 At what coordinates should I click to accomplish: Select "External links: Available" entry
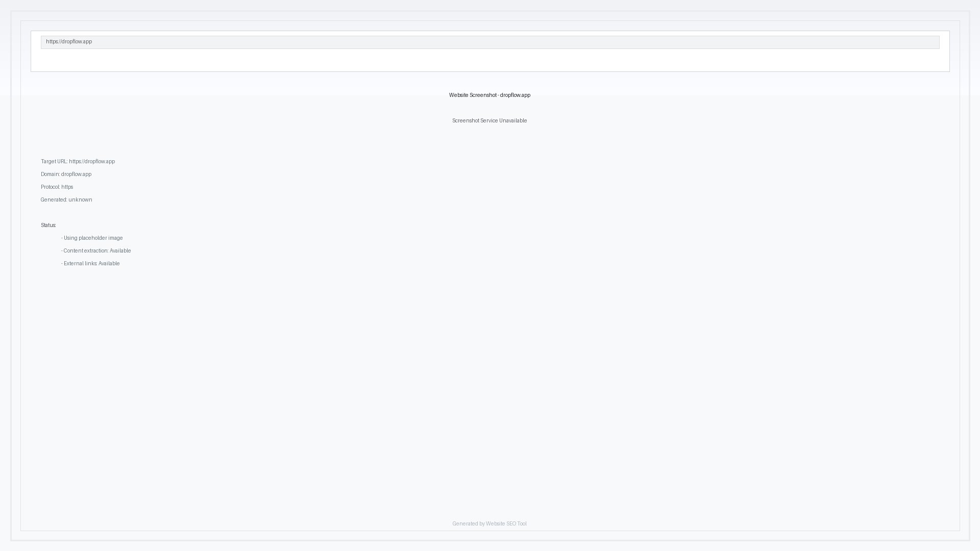(90, 263)
